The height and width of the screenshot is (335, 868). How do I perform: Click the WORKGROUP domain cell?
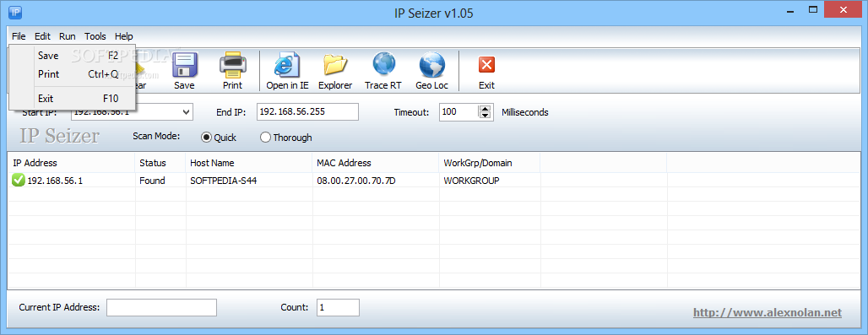coord(472,181)
